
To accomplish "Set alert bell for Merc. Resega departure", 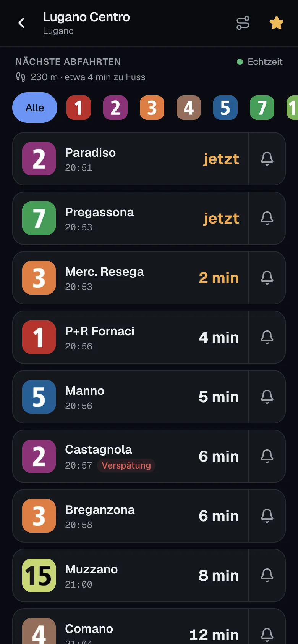I will coord(267,278).
